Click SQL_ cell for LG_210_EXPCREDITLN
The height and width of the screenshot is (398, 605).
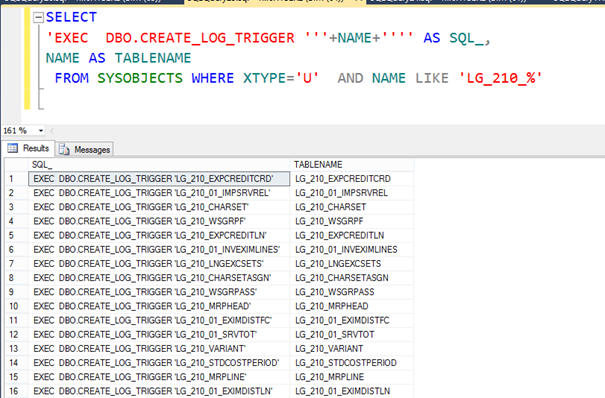coord(159,235)
